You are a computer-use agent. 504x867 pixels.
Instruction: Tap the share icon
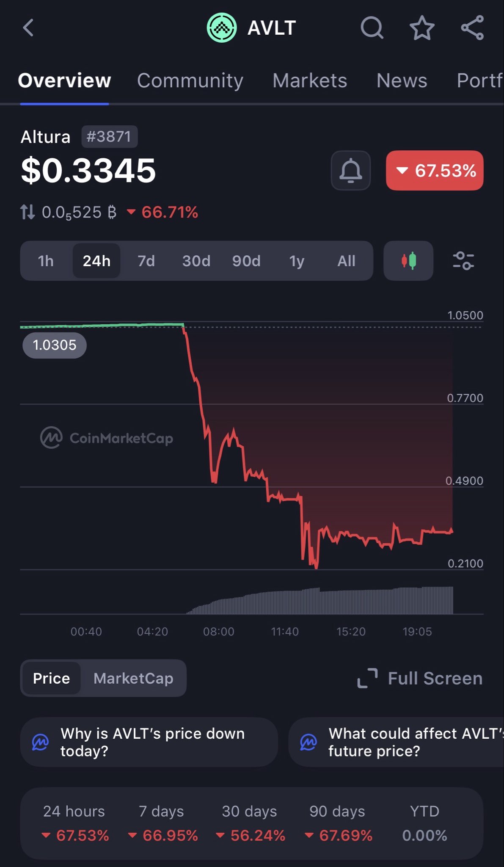[472, 28]
